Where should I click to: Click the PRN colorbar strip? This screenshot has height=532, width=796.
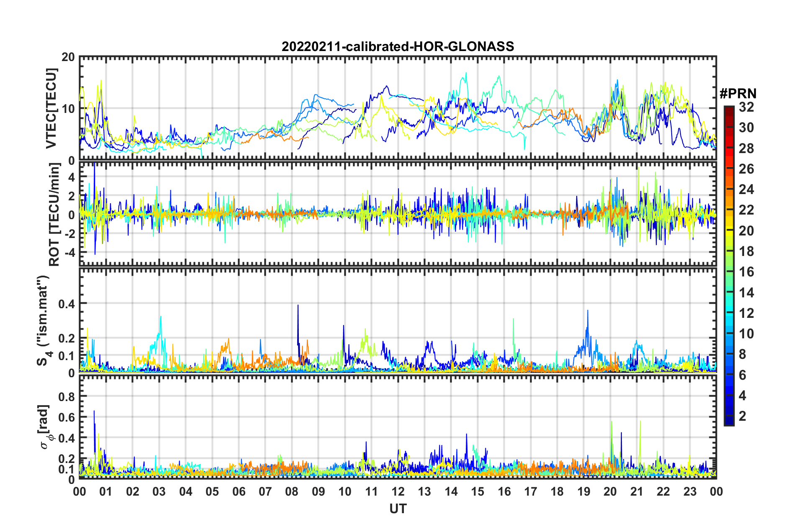point(729,266)
